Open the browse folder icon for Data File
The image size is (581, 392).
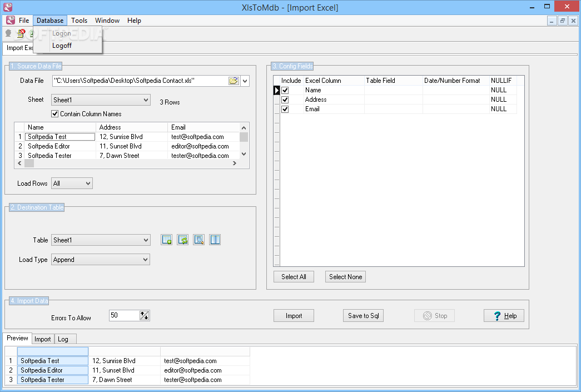[234, 81]
